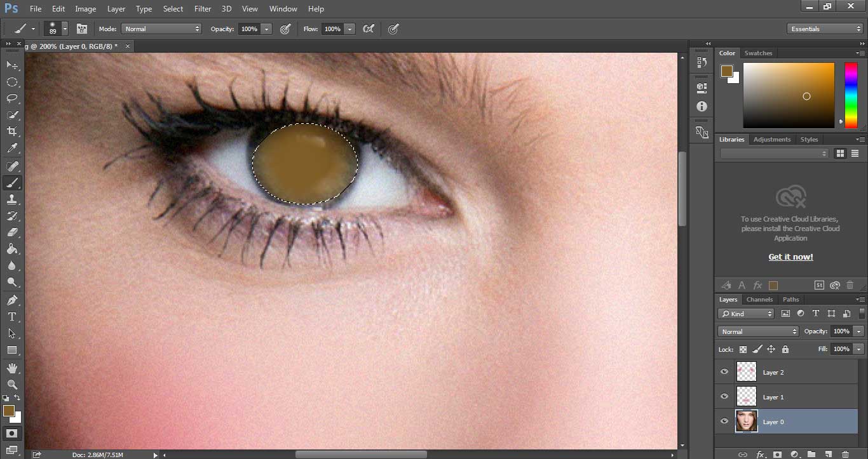
Task: Open the layer filter Kind dropdown
Action: click(746, 314)
